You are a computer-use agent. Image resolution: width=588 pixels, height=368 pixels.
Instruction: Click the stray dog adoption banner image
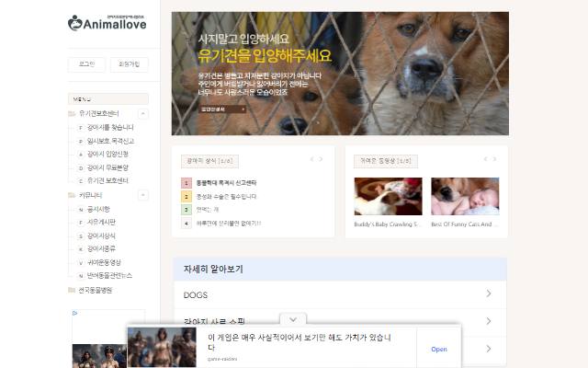click(340, 74)
